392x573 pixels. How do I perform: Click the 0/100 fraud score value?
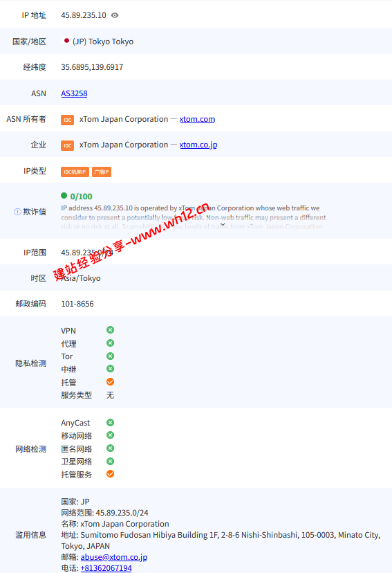[x=81, y=197]
